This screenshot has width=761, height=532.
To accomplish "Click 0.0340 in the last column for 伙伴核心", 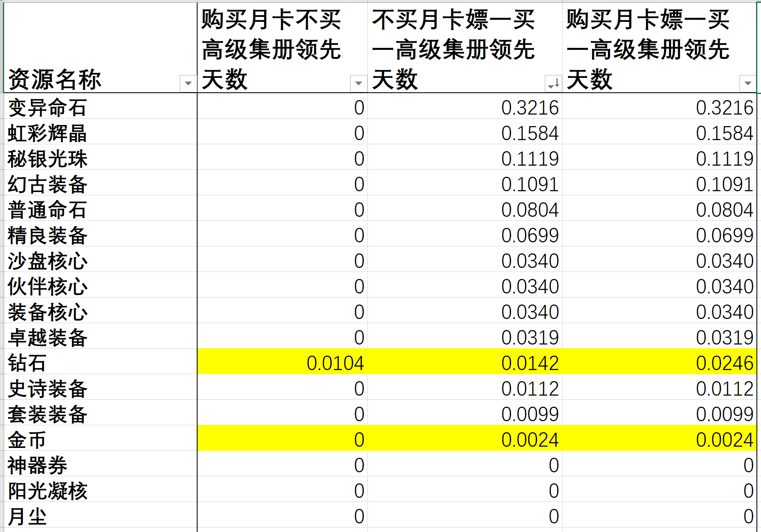I will coord(660,285).
